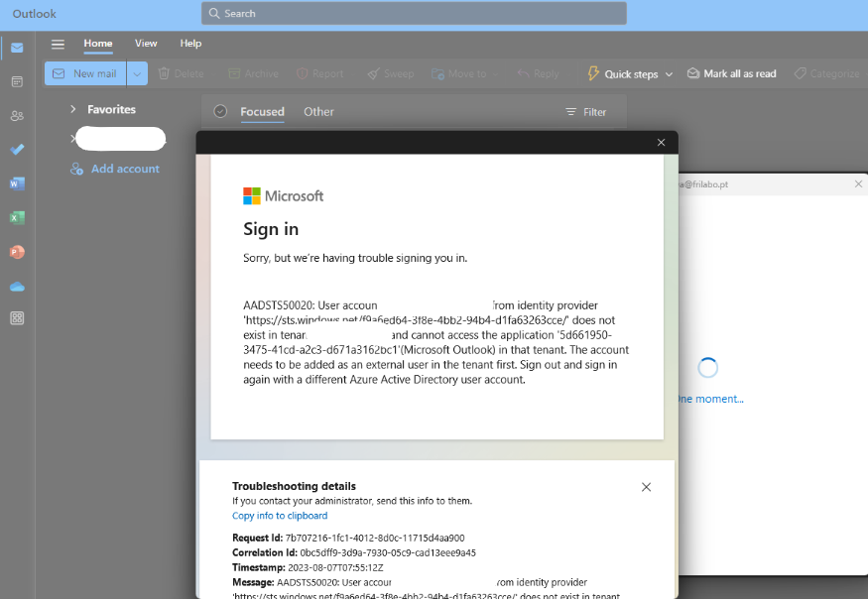Click the Delete trash icon
Image resolution: width=868 pixels, height=601 pixels.
pos(164,73)
